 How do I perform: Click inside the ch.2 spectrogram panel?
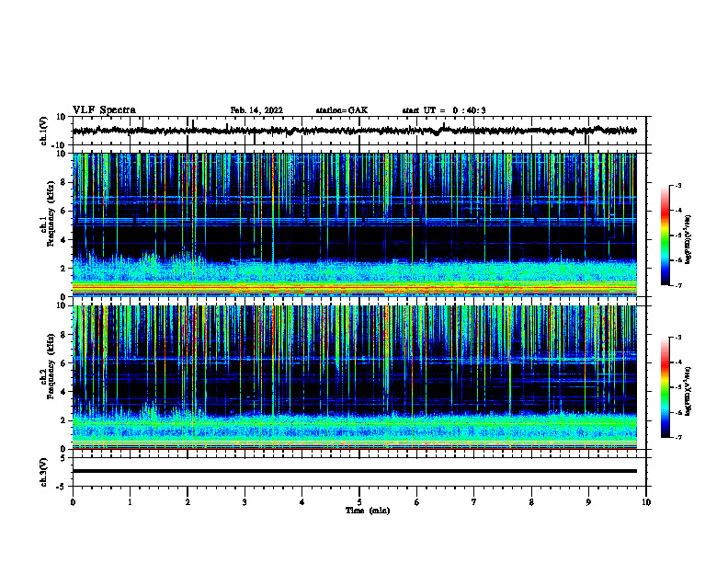pos(355,377)
